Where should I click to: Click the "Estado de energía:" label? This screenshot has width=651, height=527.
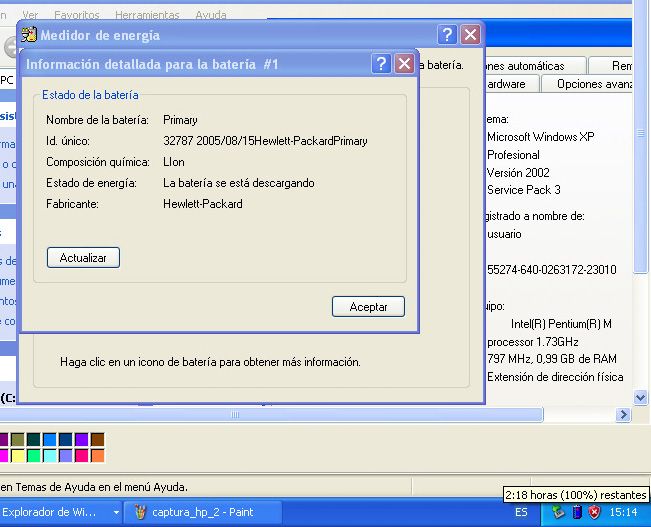[91, 183]
